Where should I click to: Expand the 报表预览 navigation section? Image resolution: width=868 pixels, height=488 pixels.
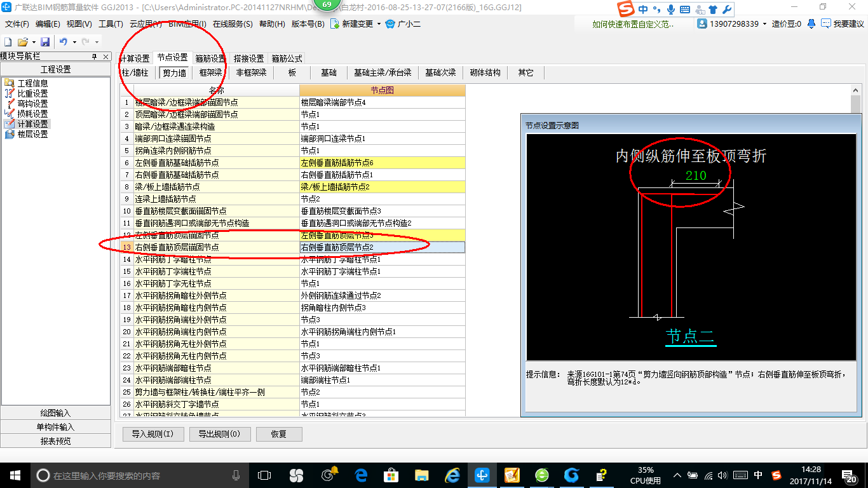pos(55,441)
